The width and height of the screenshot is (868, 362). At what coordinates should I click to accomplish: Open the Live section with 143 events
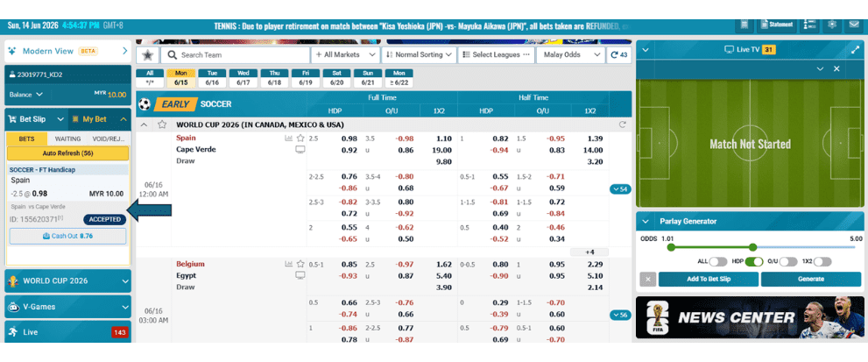(68, 332)
